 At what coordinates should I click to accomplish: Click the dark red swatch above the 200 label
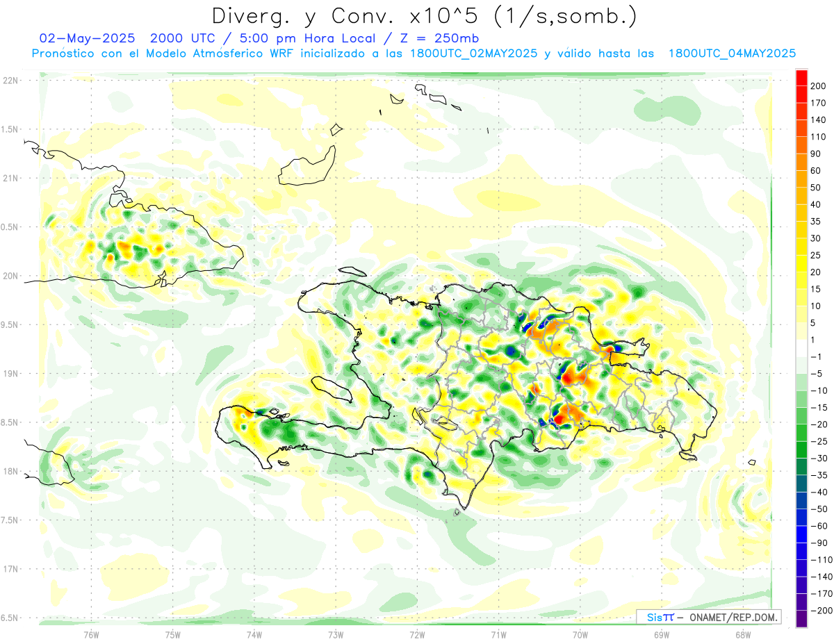[x=801, y=78]
